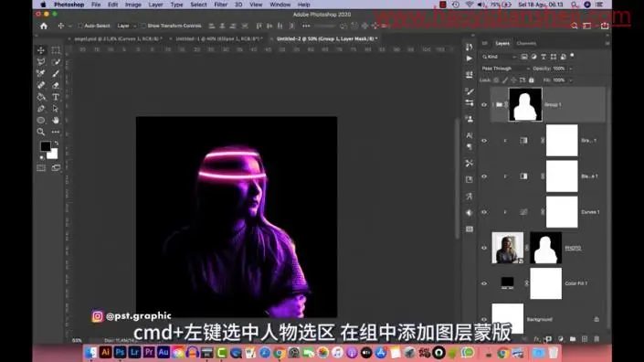
Task: Select the Pen tool in the toolbox
Action: (41, 109)
